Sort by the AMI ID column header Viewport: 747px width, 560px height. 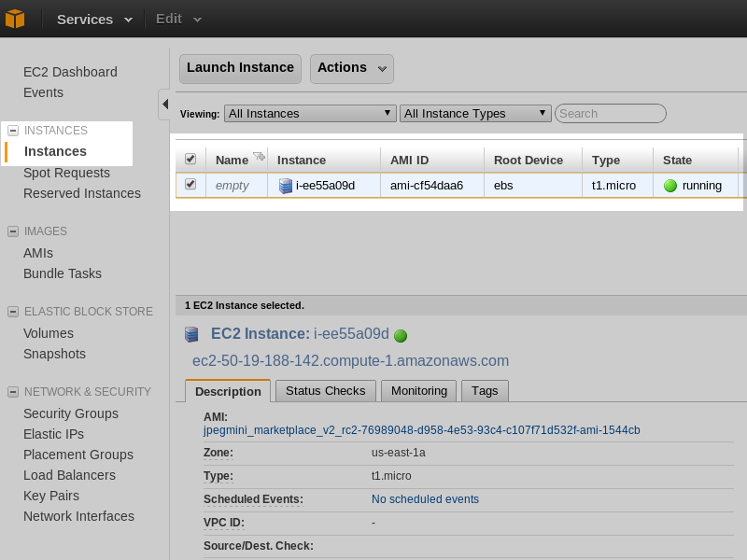(x=409, y=160)
